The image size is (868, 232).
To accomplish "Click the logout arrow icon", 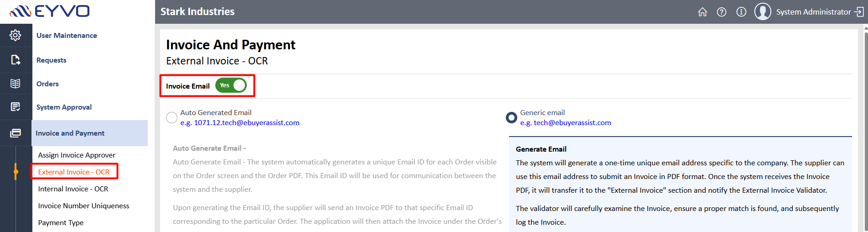I will pyautogui.click(x=859, y=12).
